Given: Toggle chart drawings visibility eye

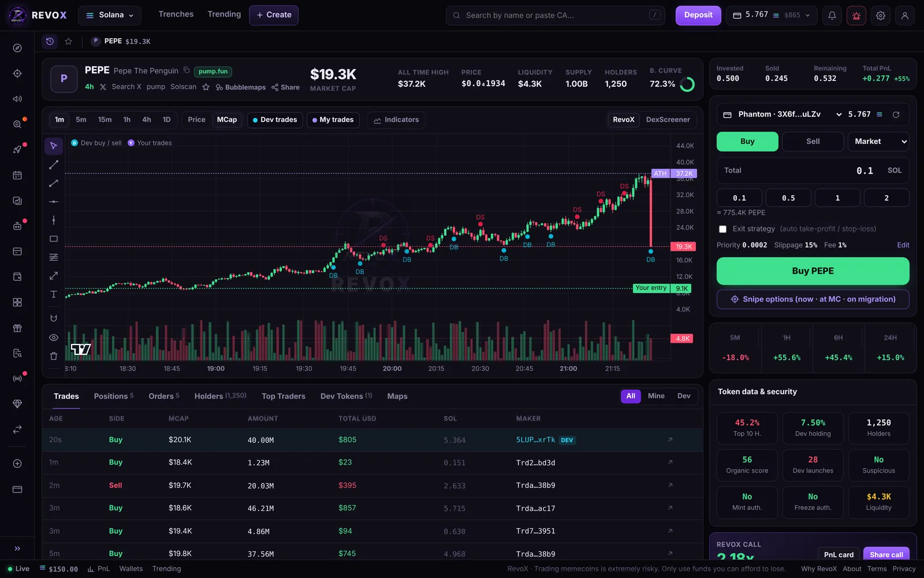Looking at the screenshot, I should [x=54, y=338].
